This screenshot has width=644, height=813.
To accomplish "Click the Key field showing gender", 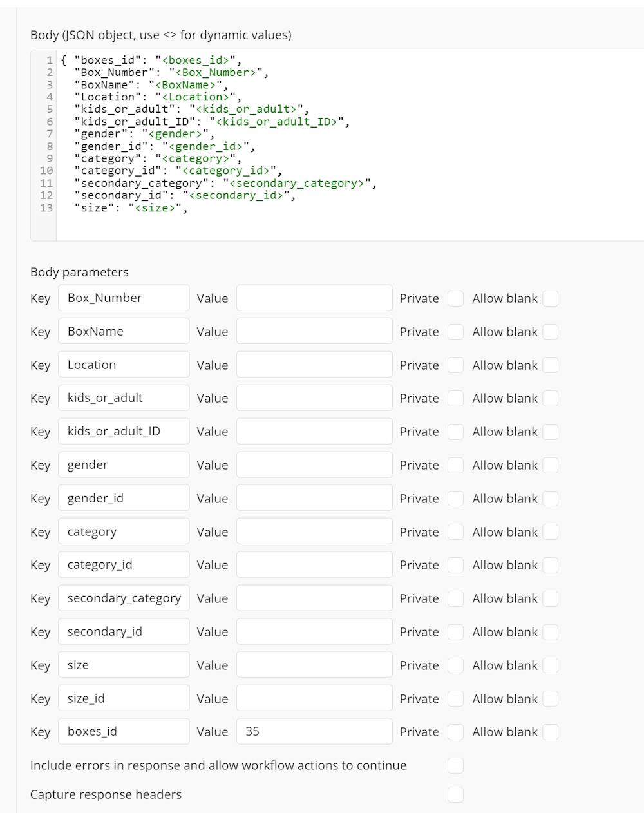I will pos(124,464).
